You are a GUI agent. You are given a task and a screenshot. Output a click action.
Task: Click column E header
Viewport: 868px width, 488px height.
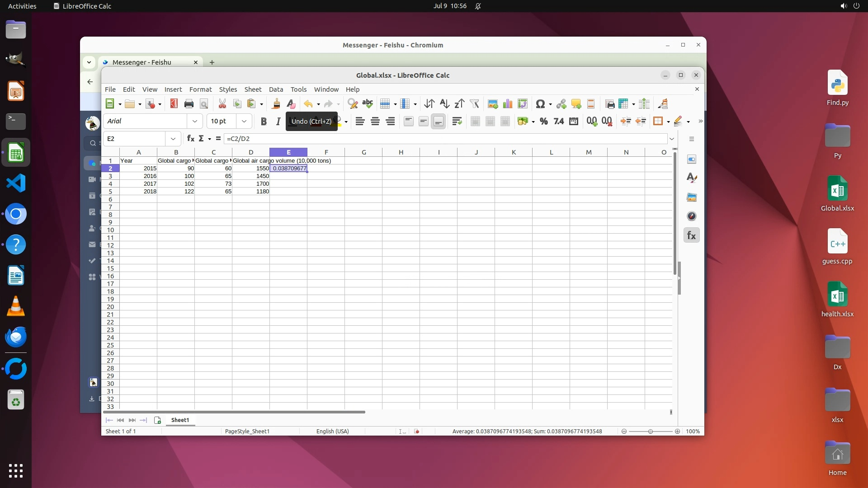[x=288, y=152]
